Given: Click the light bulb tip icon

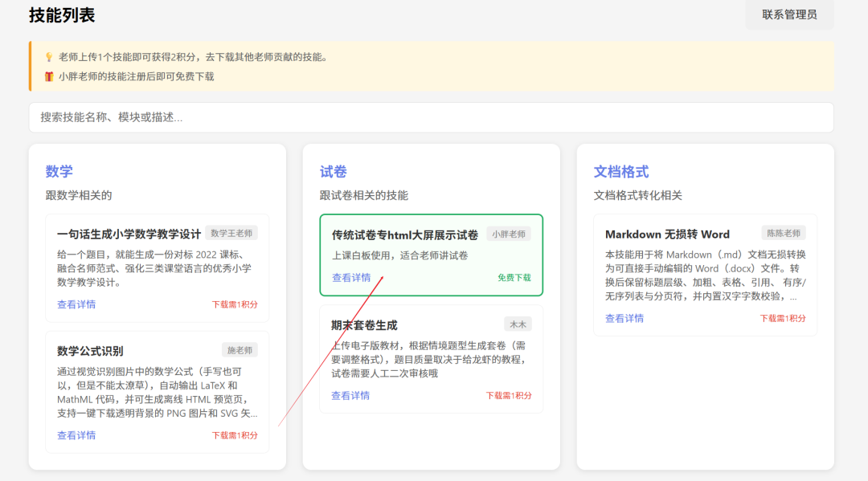Looking at the screenshot, I should coord(49,57).
